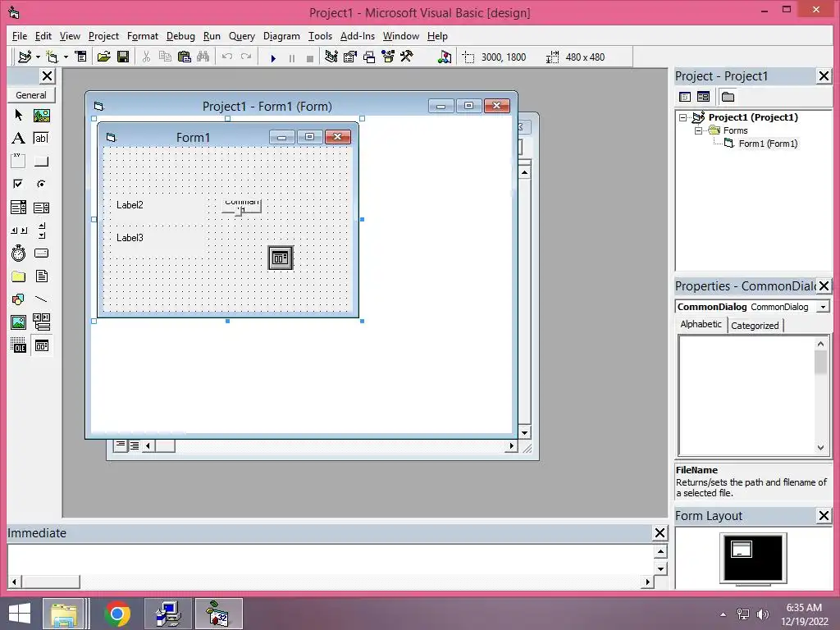Select the PictureBox control in the toolbox

tap(41, 115)
